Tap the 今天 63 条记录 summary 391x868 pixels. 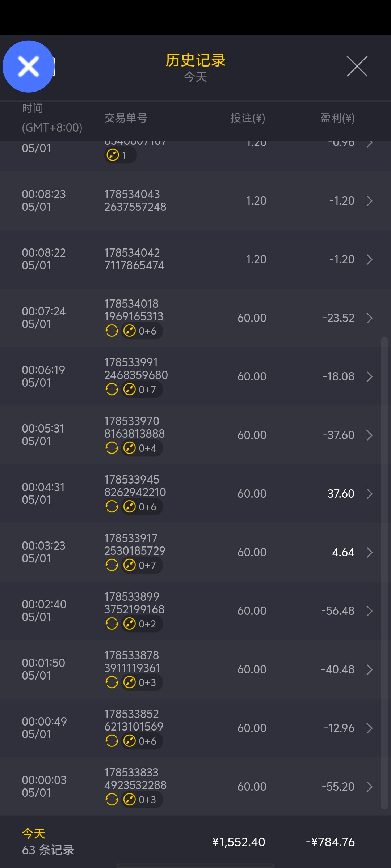coord(48,842)
